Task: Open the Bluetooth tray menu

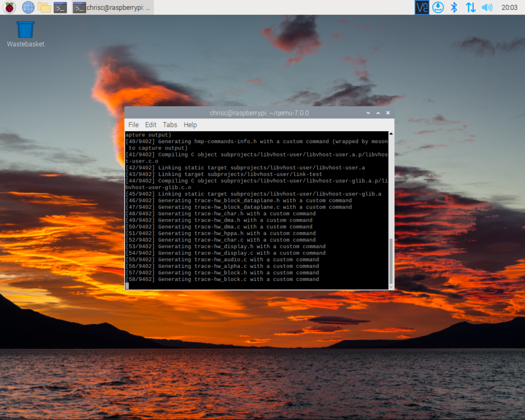Action: pos(454,7)
